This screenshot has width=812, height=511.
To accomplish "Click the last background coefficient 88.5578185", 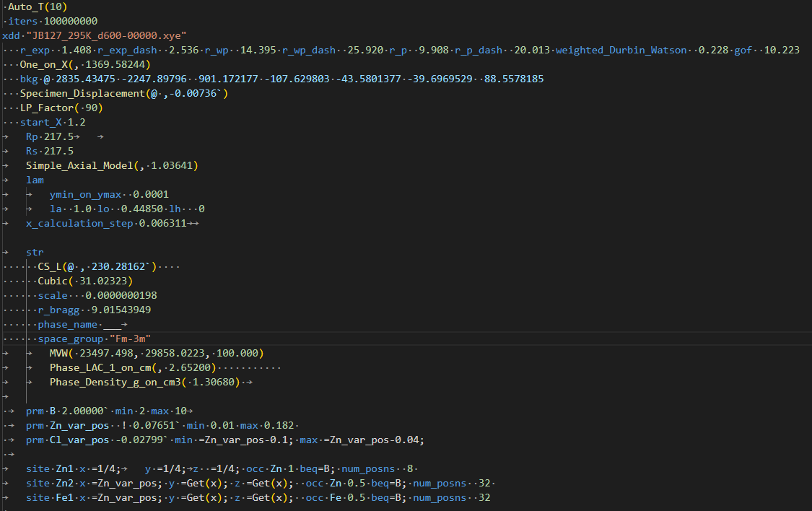I will (514, 79).
